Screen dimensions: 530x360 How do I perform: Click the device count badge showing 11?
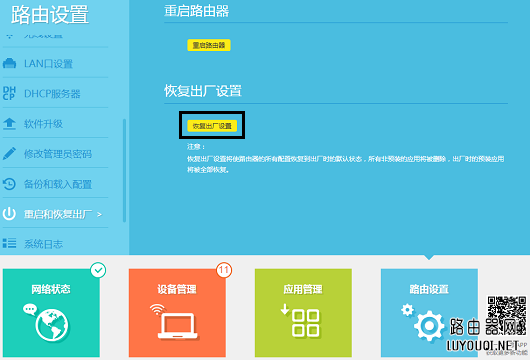tap(224, 270)
